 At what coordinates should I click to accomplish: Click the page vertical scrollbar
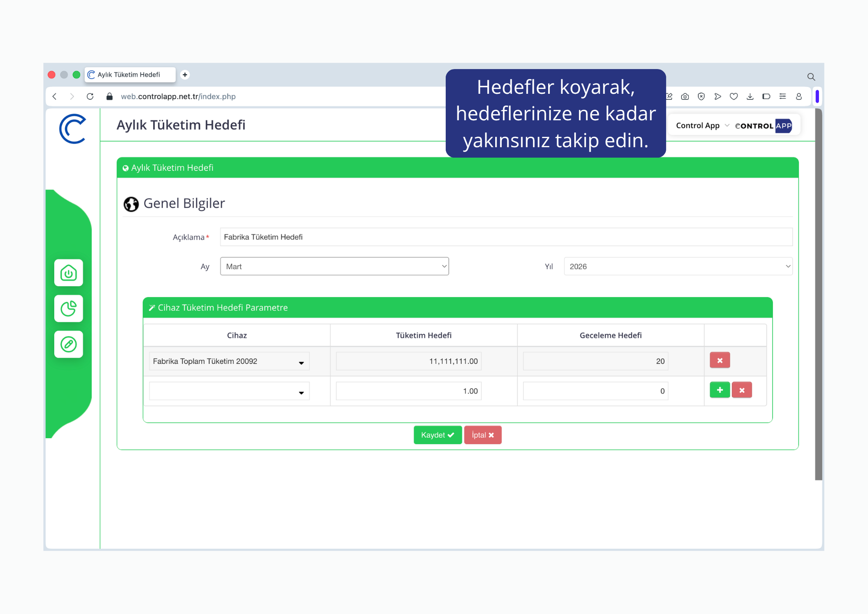click(819, 294)
